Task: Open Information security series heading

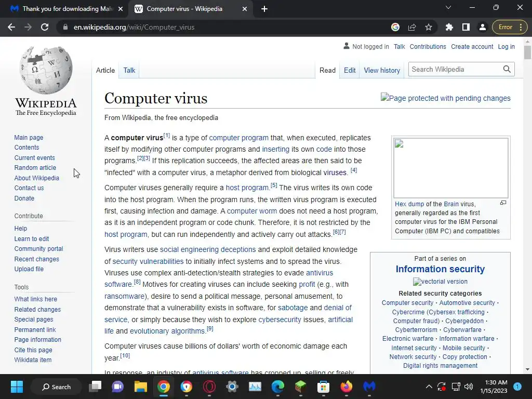Action: (x=440, y=269)
